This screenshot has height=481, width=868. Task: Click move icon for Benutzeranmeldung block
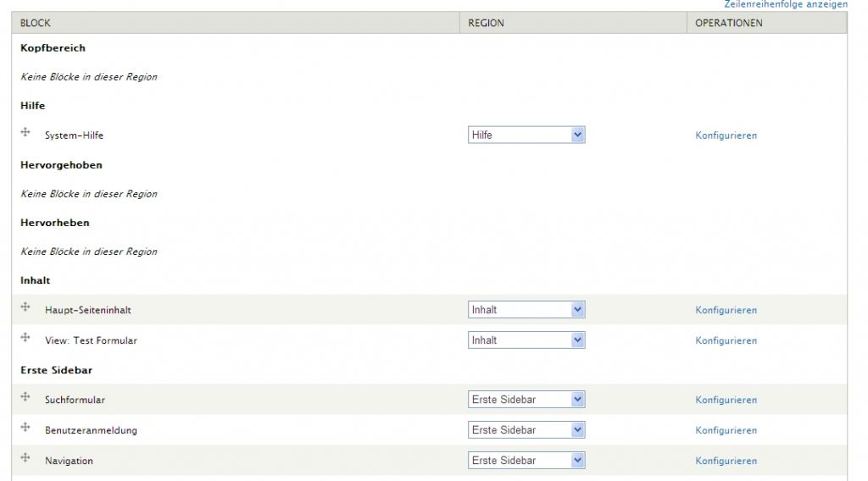pyautogui.click(x=25, y=428)
